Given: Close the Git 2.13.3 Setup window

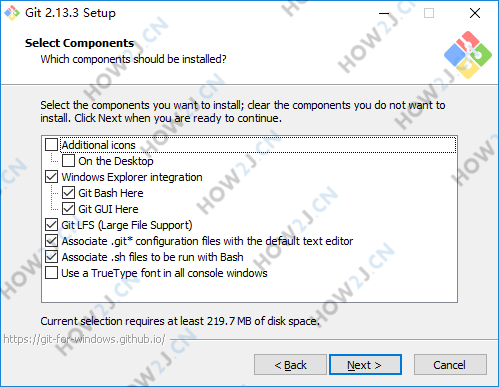Looking at the screenshot, I should pyautogui.click(x=475, y=13).
